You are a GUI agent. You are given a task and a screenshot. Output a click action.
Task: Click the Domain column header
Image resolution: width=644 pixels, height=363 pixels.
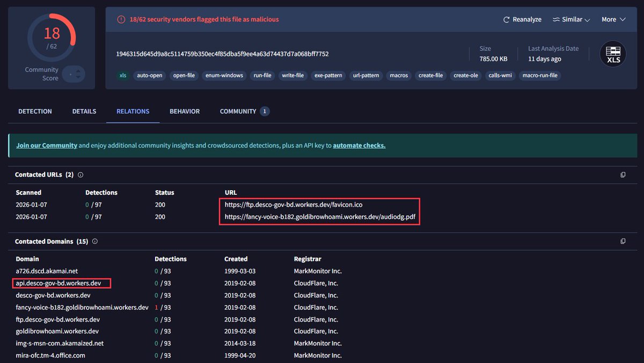27,259
